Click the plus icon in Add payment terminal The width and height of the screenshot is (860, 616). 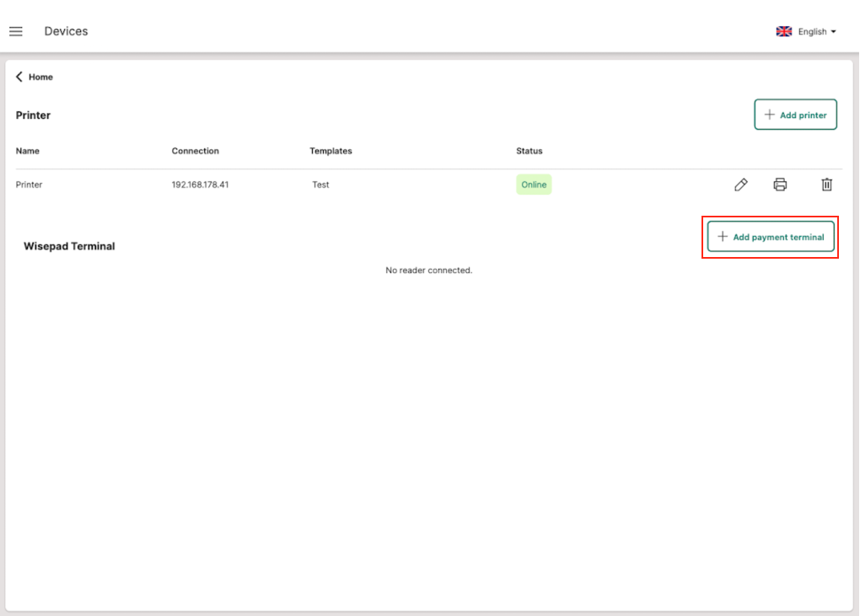[x=723, y=237]
